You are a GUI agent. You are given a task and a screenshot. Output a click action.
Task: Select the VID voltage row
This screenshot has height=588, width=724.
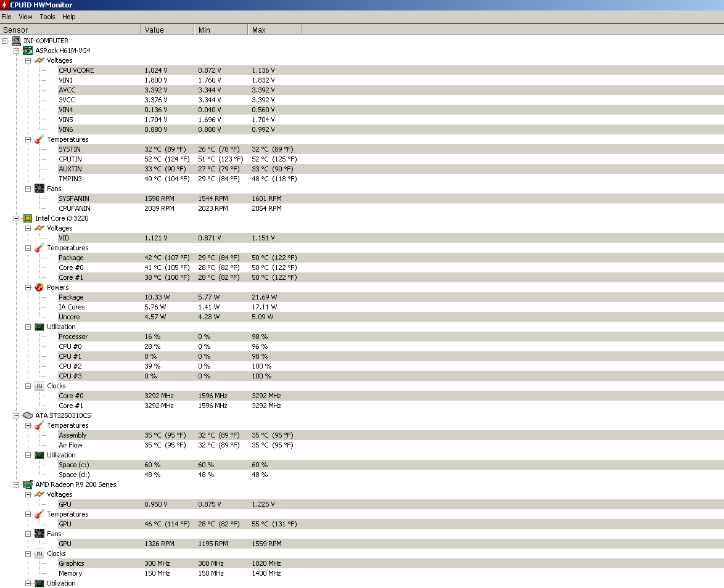tap(391, 238)
